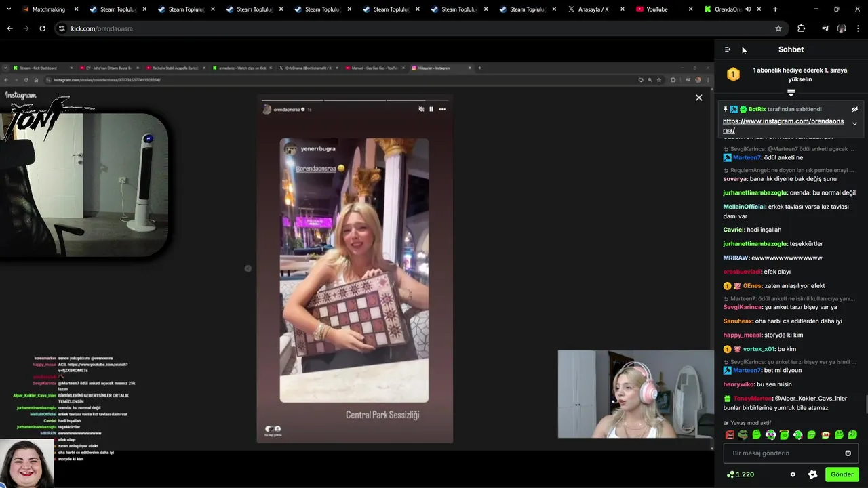Go to previous Instagram story
This screenshot has height=488, width=868.
(x=248, y=268)
